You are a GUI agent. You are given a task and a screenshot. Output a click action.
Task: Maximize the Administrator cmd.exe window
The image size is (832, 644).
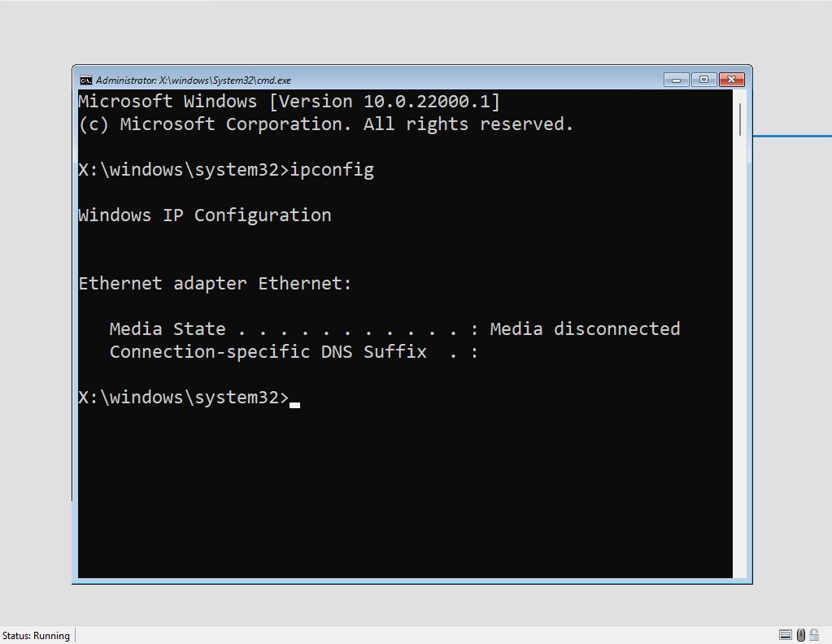[703, 80]
